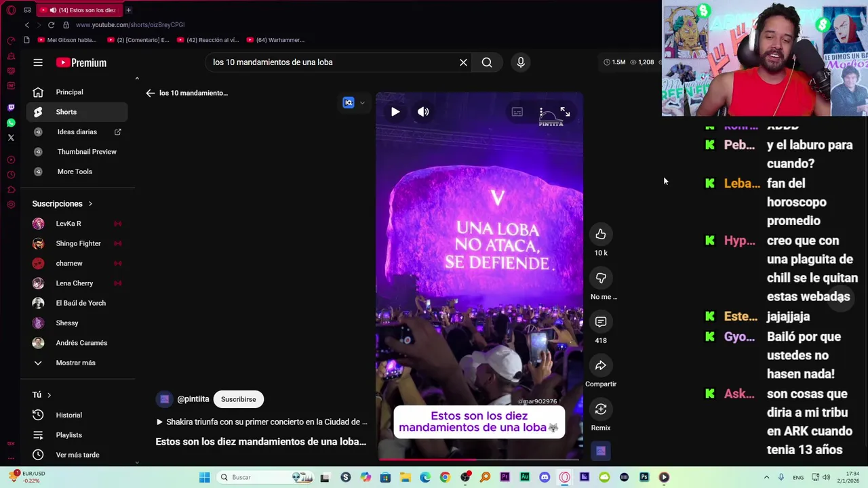Image resolution: width=868 pixels, height=488 pixels.
Task: Mute the Shorts video volume
Action: pos(423,112)
